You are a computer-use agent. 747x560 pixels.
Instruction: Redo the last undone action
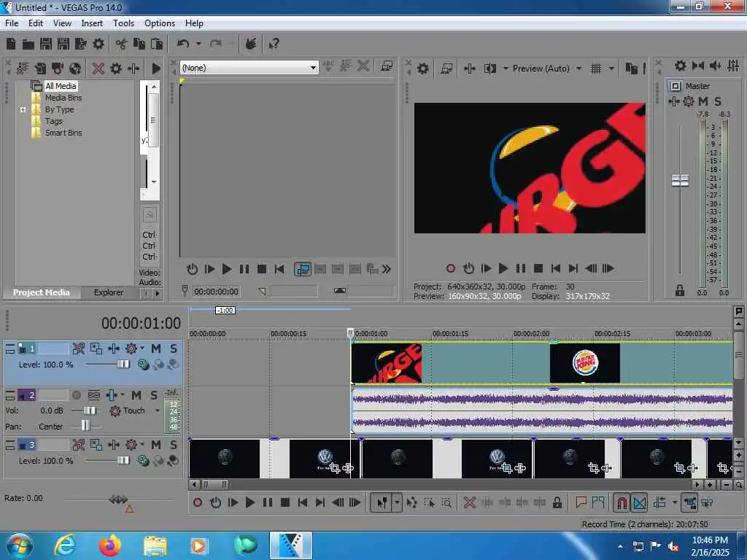pos(216,44)
